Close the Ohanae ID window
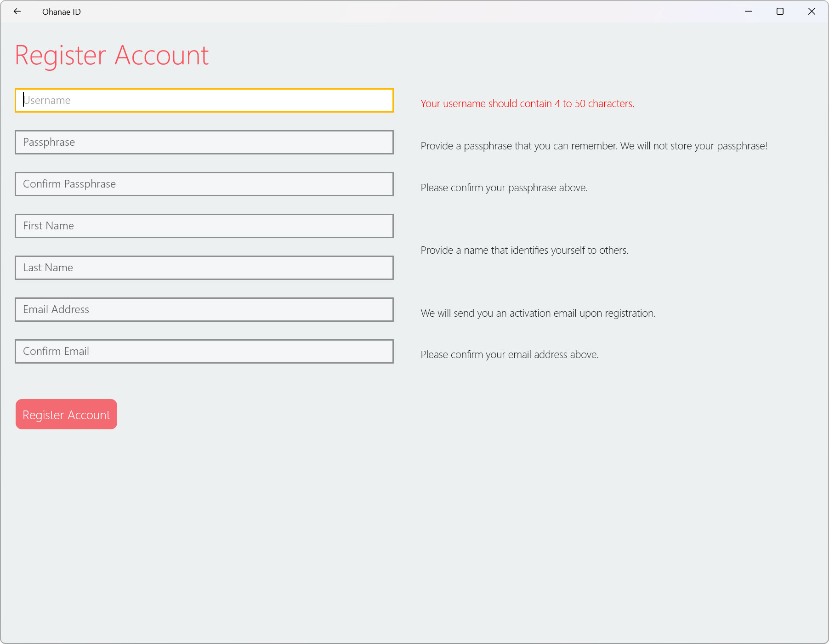Screen dimensions: 829x644 [x=812, y=11]
